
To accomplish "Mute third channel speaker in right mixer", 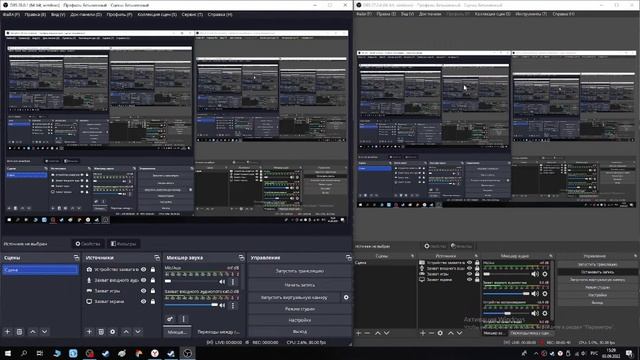I will coord(535,313).
